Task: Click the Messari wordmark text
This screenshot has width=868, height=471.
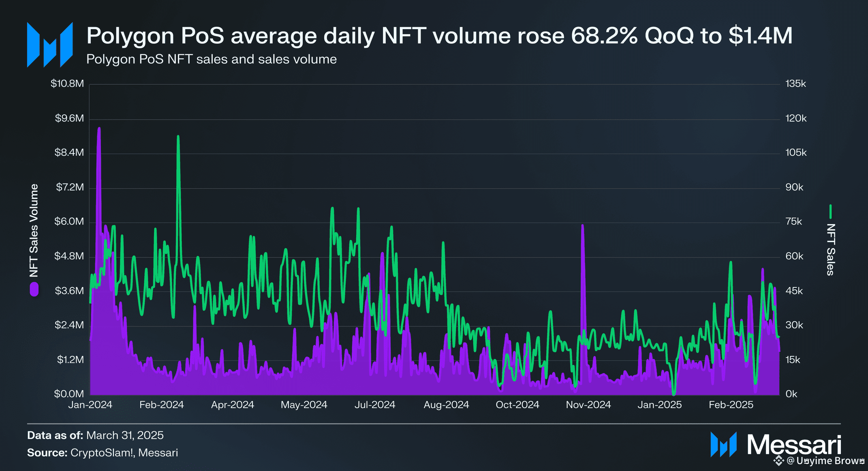Action: 794,445
